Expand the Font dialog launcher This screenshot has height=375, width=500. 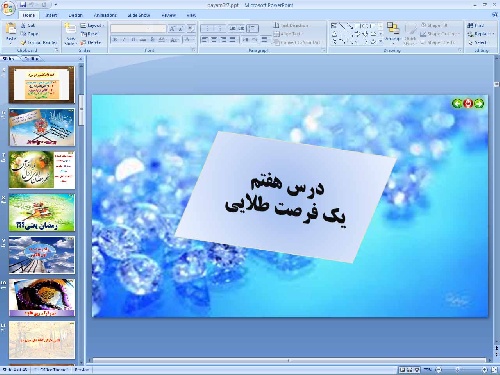click(193, 50)
